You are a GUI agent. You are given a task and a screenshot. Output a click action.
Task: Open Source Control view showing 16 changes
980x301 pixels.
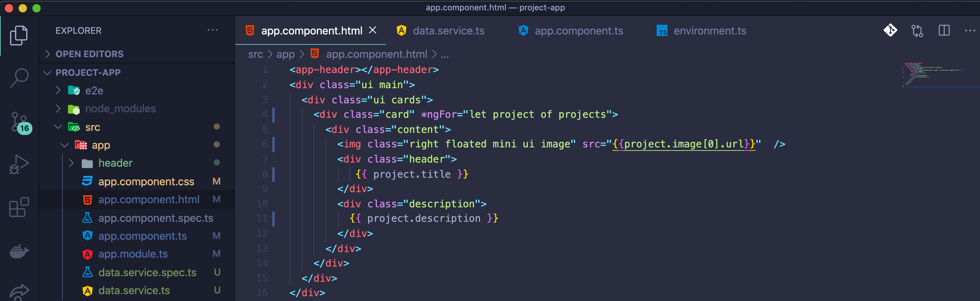[x=19, y=122]
